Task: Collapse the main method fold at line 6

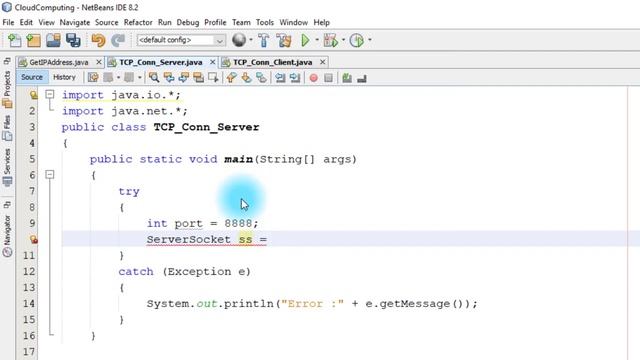Action: pyautogui.click(x=50, y=175)
